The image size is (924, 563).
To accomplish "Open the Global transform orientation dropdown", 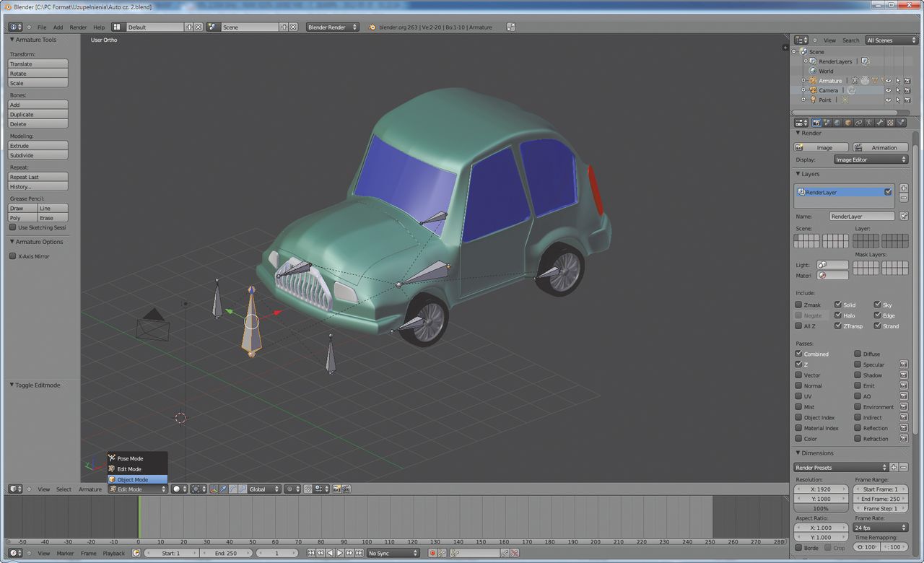I will pos(263,489).
